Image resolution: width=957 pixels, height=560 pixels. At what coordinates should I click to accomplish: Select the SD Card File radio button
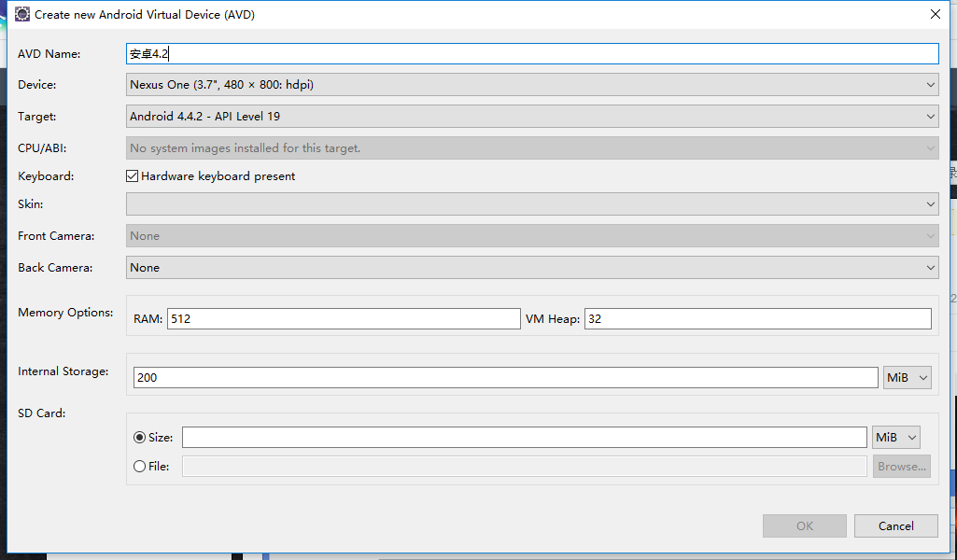click(140, 467)
